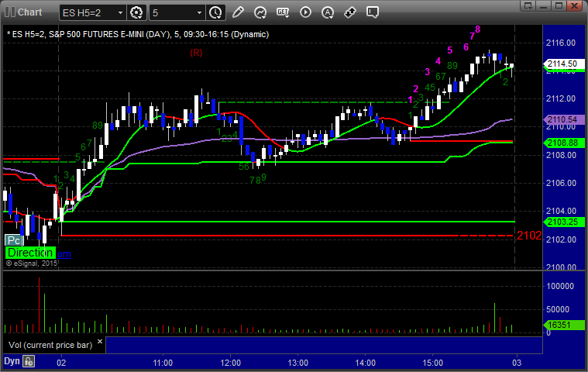Click the symbol linking arrows icon
588x372 pixels.
click(x=350, y=12)
